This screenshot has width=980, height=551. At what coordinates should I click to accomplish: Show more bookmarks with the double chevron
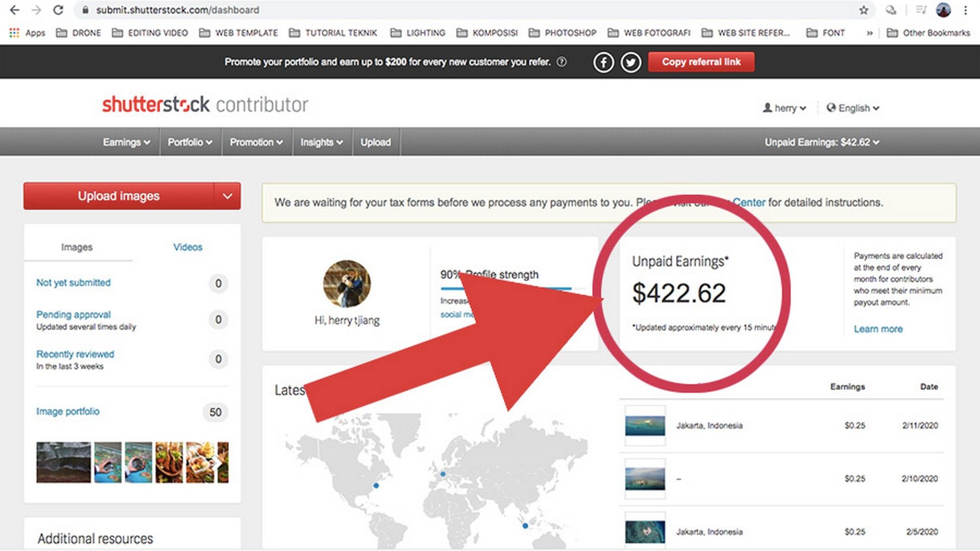coord(869,33)
